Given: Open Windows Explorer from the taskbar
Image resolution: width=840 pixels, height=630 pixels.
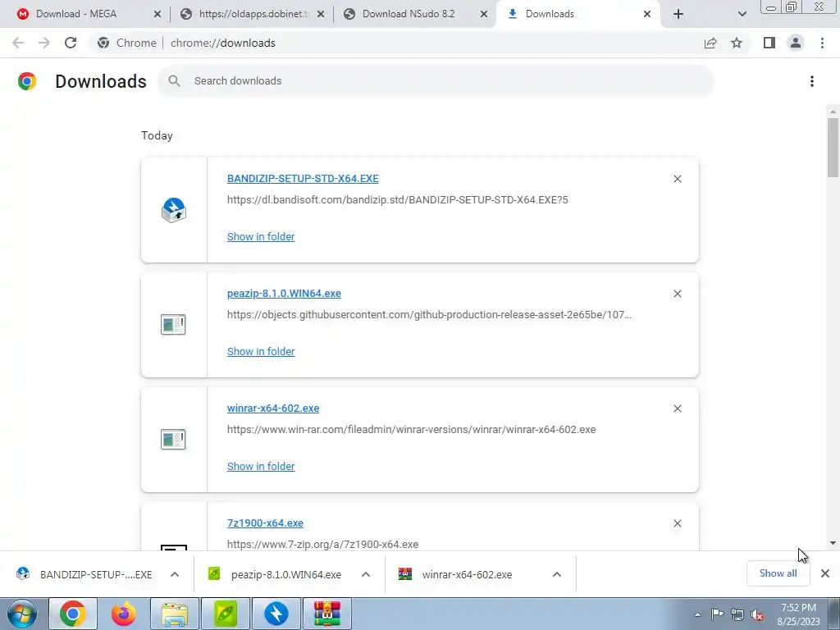Looking at the screenshot, I should (x=175, y=614).
